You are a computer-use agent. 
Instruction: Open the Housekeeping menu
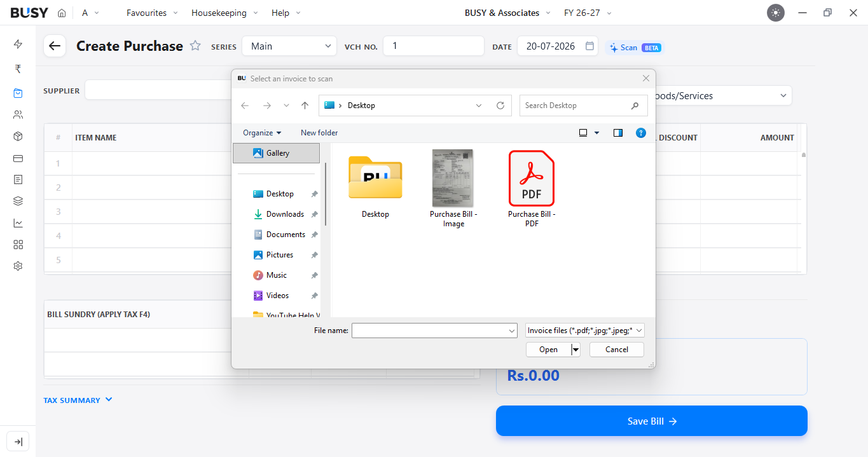224,13
